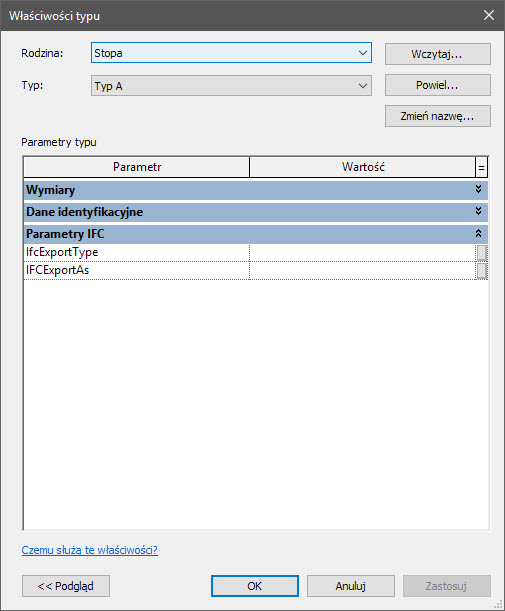This screenshot has height=611, width=505.
Task: Click the small button beside IFCExportAs
Action: [482, 271]
